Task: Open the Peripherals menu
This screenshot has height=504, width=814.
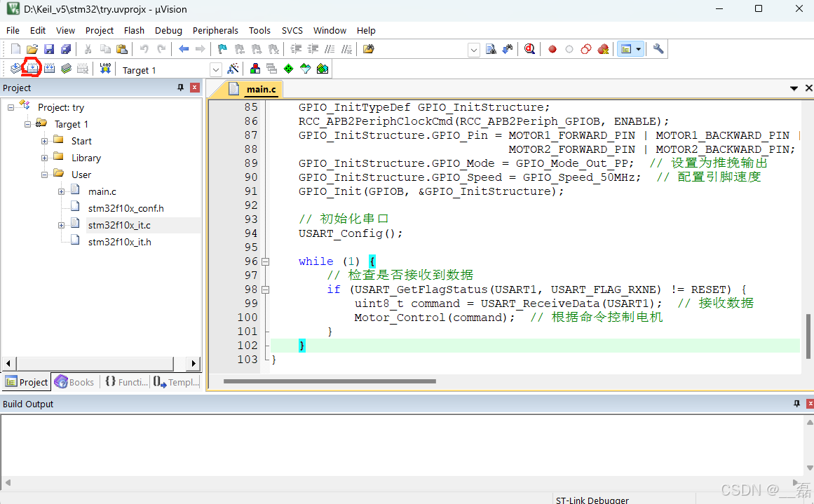Action: tap(215, 31)
